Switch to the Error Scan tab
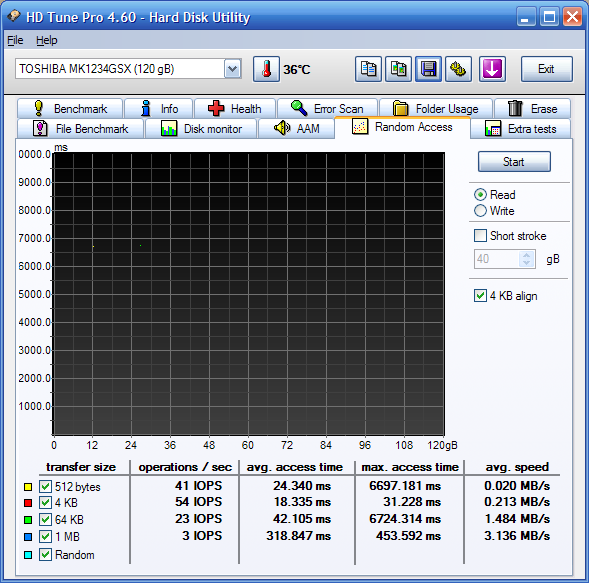Image resolution: width=589 pixels, height=583 pixels. click(x=327, y=109)
